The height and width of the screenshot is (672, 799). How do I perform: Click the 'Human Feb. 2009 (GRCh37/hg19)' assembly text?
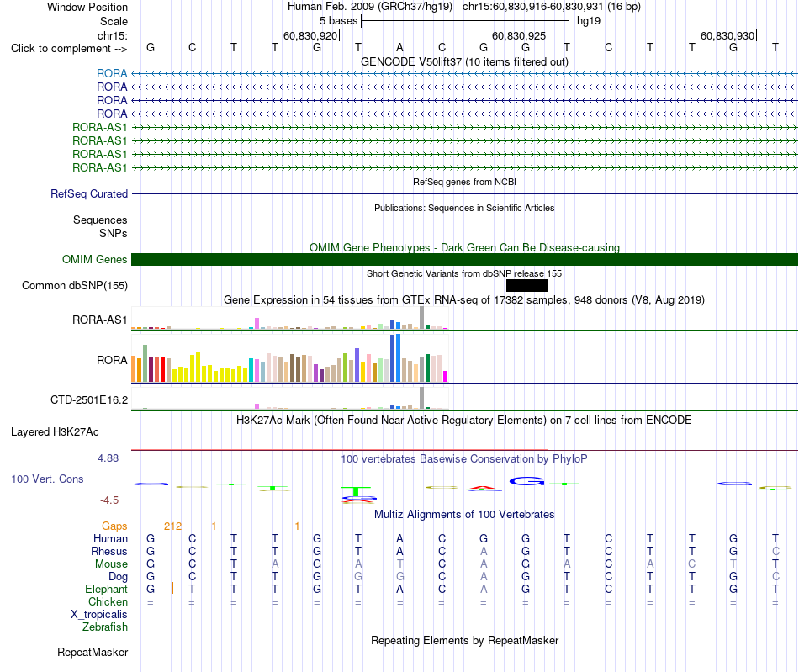[x=370, y=7]
